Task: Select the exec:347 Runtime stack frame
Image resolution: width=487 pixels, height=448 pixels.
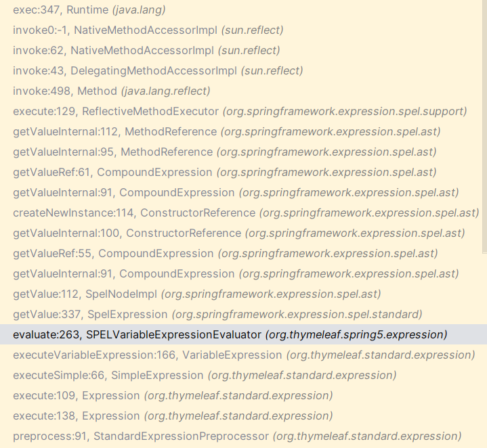Action: 240,10
